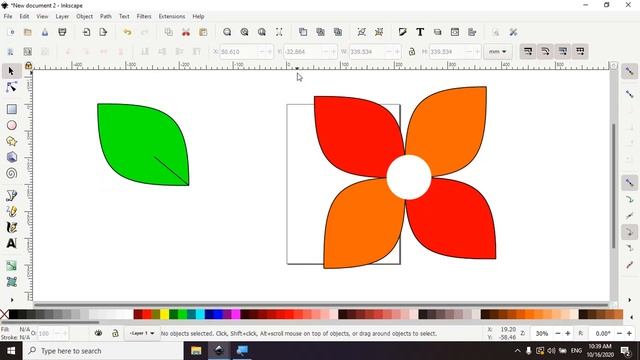Toggle move gradients with objects
Image resolution: width=640 pixels, height=360 pixels.
[x=563, y=52]
